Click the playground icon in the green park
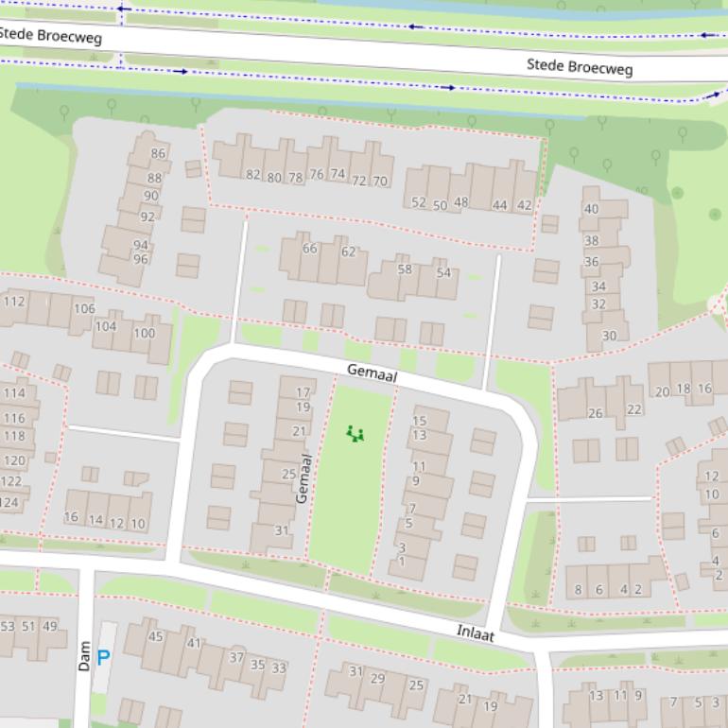 click(x=355, y=434)
